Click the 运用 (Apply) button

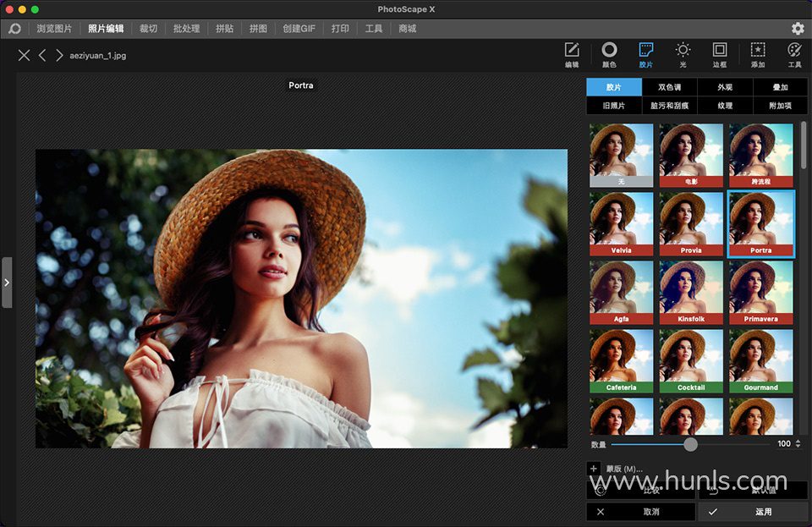point(752,512)
